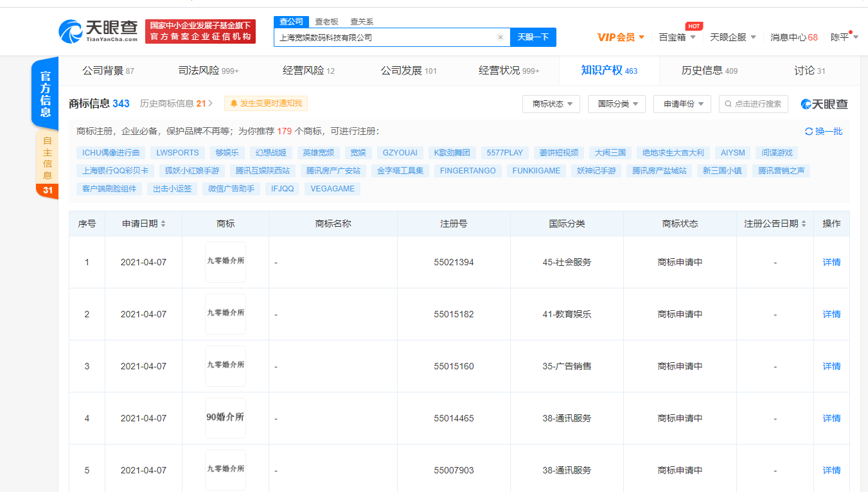Select the AIYSM trademark tag
The width and height of the screenshot is (868, 492).
pos(732,153)
